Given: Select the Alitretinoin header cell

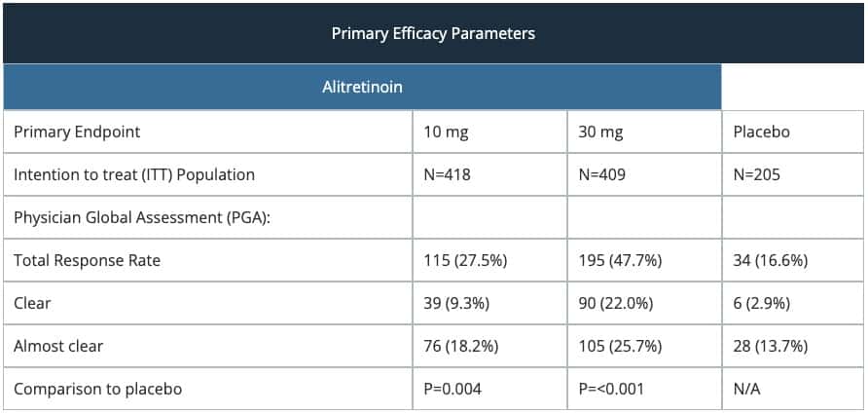Looking at the screenshot, I should (362, 88).
